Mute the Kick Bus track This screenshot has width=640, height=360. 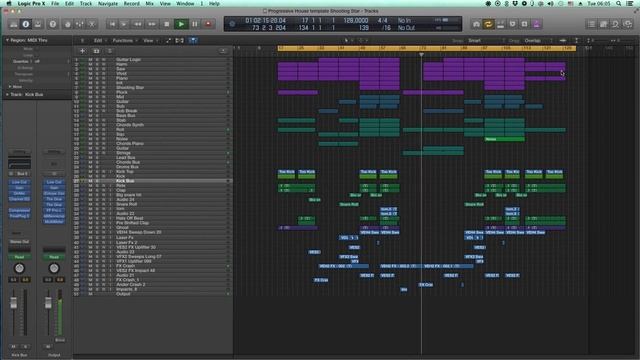pyautogui.click(x=90, y=181)
